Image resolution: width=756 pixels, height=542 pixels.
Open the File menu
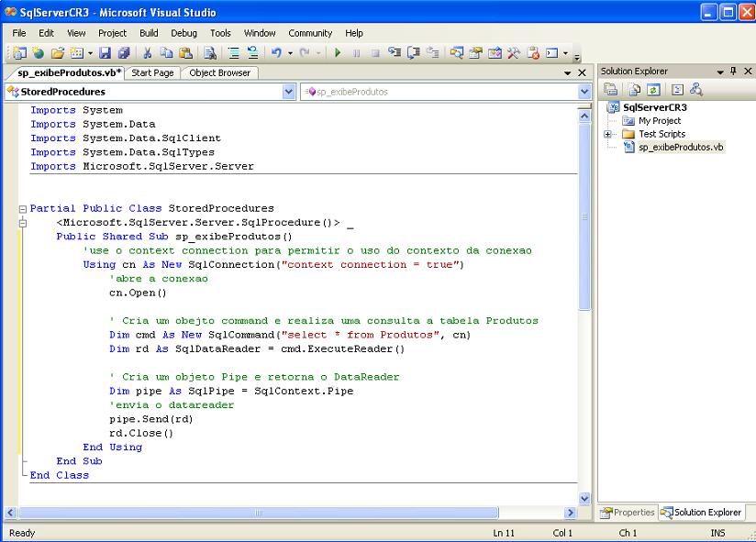pyautogui.click(x=19, y=33)
